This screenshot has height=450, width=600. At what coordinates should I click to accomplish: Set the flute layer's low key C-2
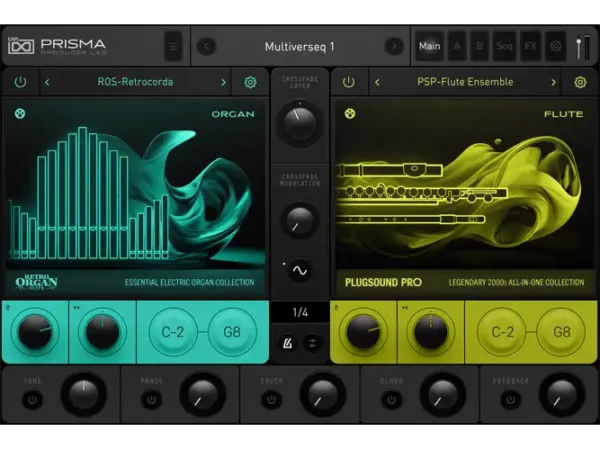502,332
